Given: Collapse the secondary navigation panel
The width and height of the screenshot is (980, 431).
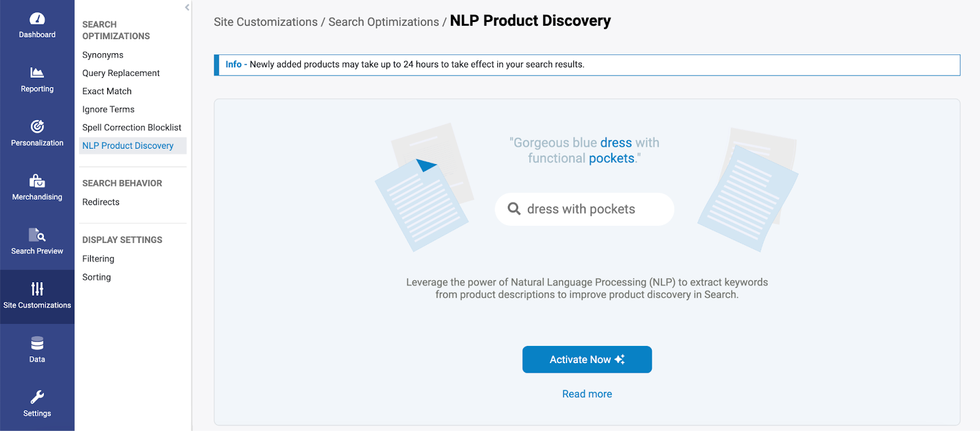Looking at the screenshot, I should [x=187, y=7].
